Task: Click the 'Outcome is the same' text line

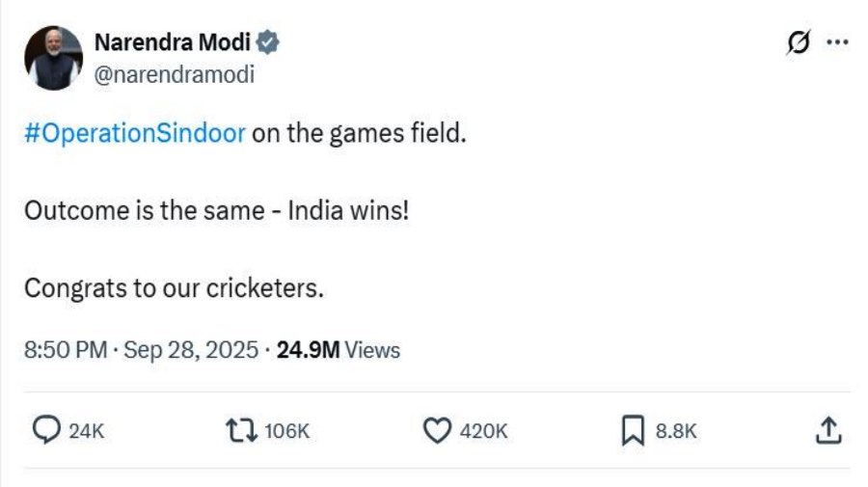Action: (217, 210)
